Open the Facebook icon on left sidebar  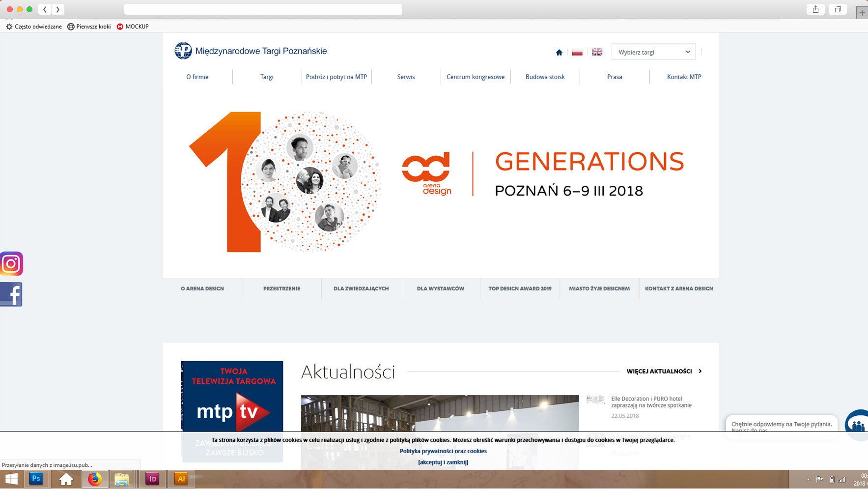(11, 294)
